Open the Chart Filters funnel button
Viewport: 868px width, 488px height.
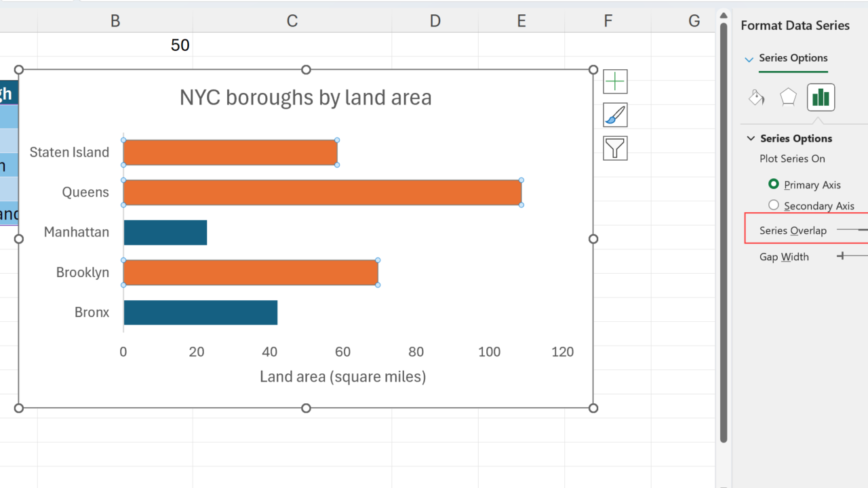pyautogui.click(x=614, y=148)
